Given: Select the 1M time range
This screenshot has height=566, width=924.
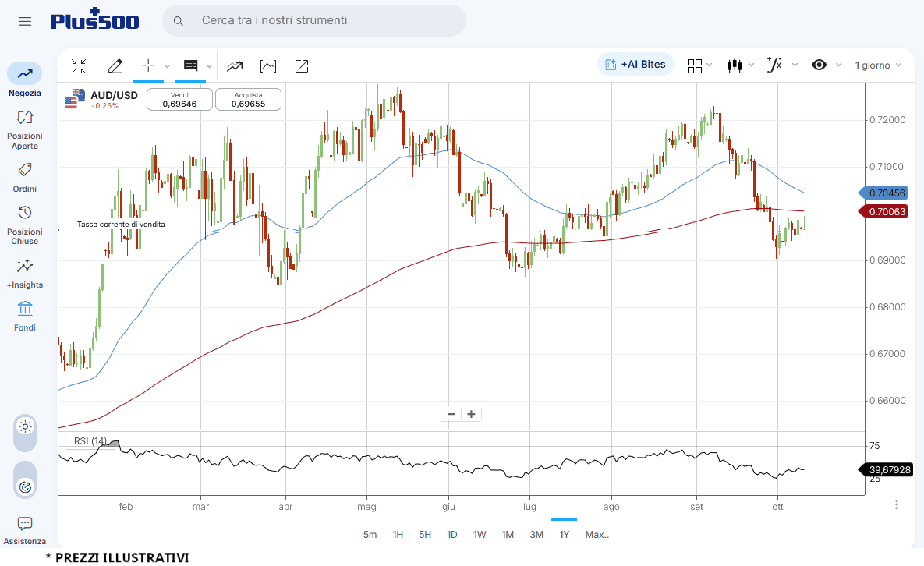Looking at the screenshot, I should click(x=508, y=535).
